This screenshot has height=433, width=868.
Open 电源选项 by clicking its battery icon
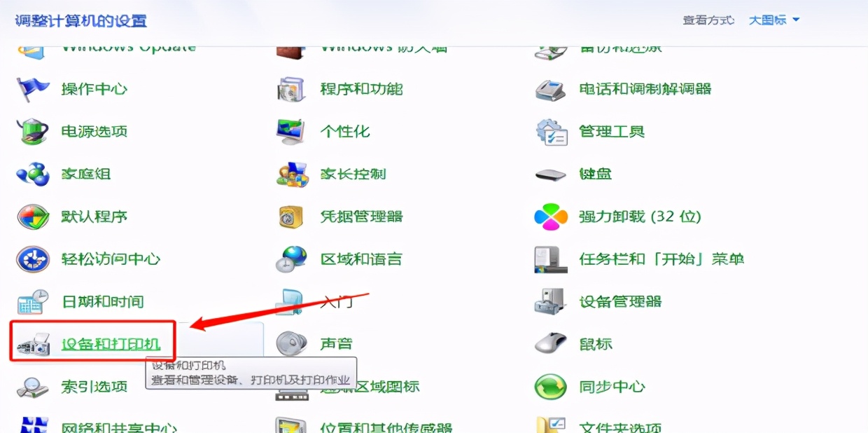click(x=32, y=132)
